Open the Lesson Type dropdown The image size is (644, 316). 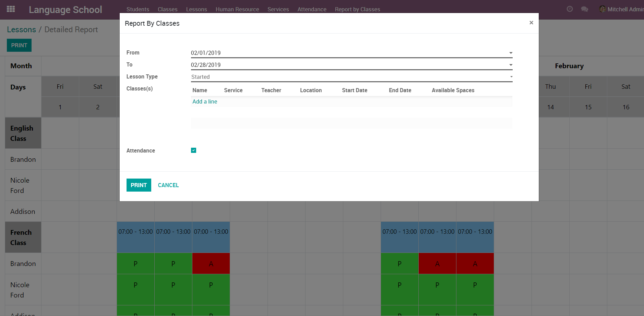pos(351,77)
